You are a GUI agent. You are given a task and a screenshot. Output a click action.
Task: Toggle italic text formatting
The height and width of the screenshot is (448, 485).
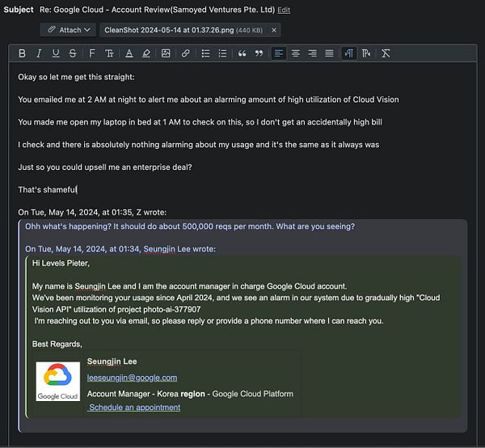(x=39, y=53)
